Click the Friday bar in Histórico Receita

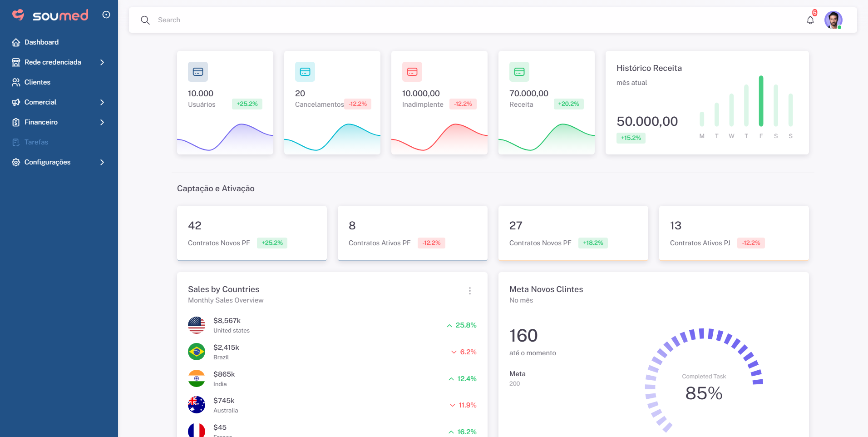tap(761, 101)
